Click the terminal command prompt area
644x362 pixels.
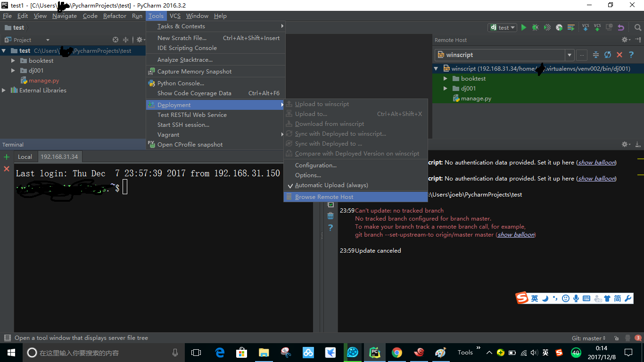[x=124, y=188]
